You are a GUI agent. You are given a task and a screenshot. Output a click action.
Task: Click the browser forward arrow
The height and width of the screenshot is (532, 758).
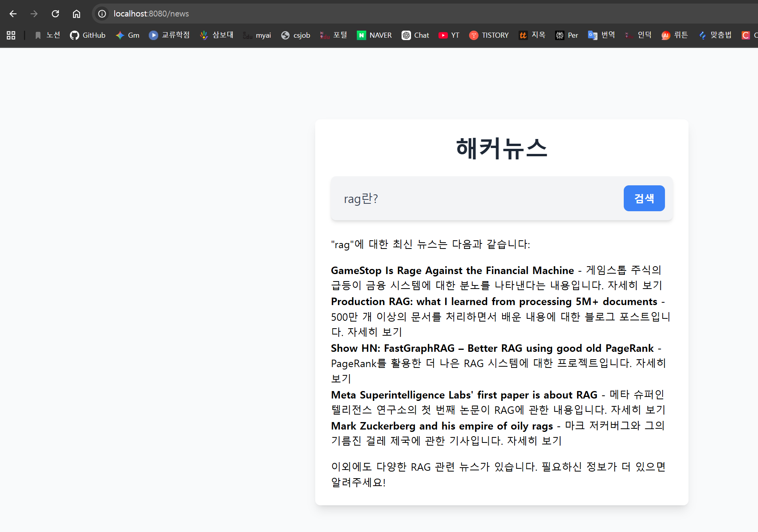click(34, 14)
